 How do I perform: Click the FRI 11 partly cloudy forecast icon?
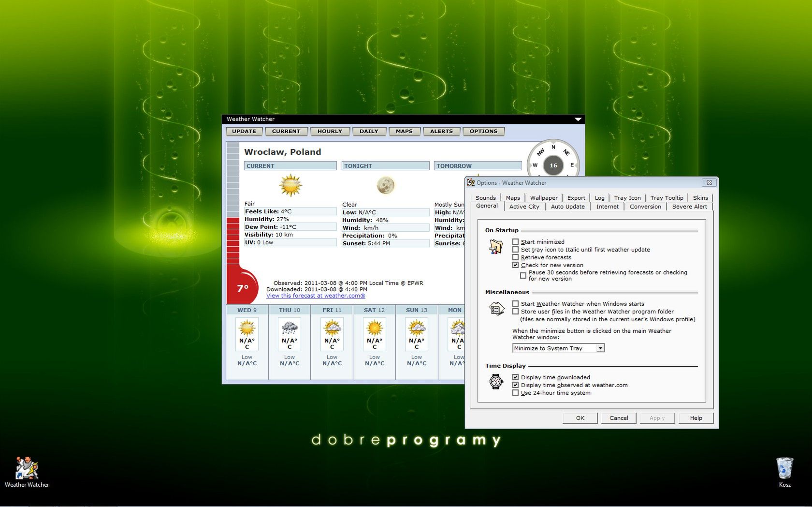(x=332, y=328)
